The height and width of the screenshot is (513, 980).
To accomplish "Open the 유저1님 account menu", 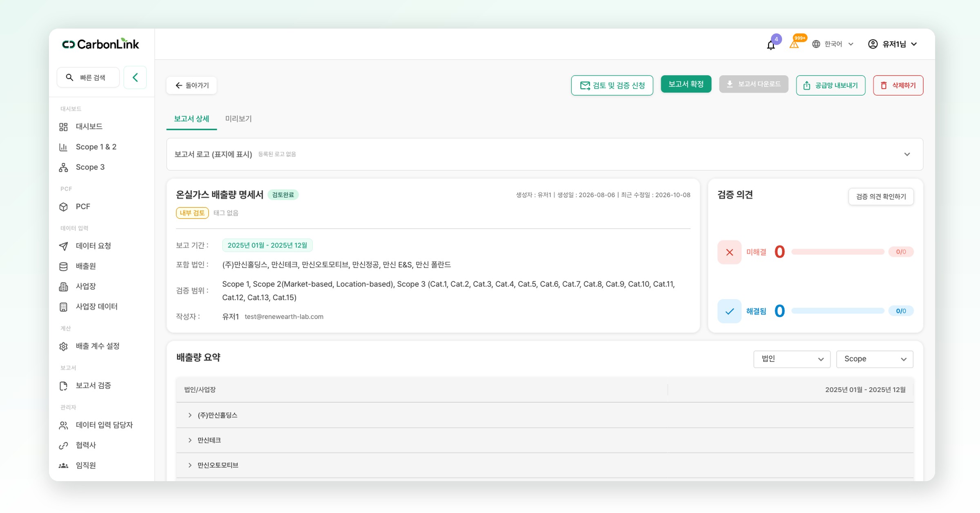I will click(x=893, y=44).
